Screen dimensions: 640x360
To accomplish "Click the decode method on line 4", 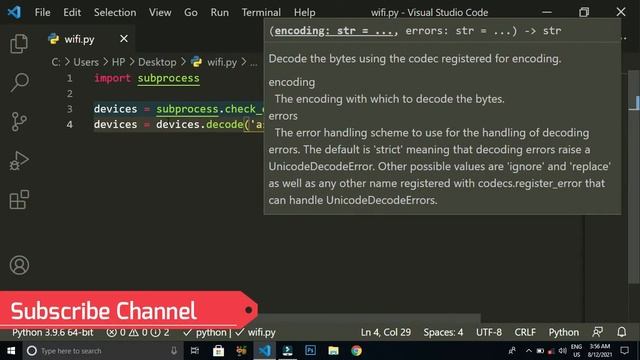I will tap(224, 124).
